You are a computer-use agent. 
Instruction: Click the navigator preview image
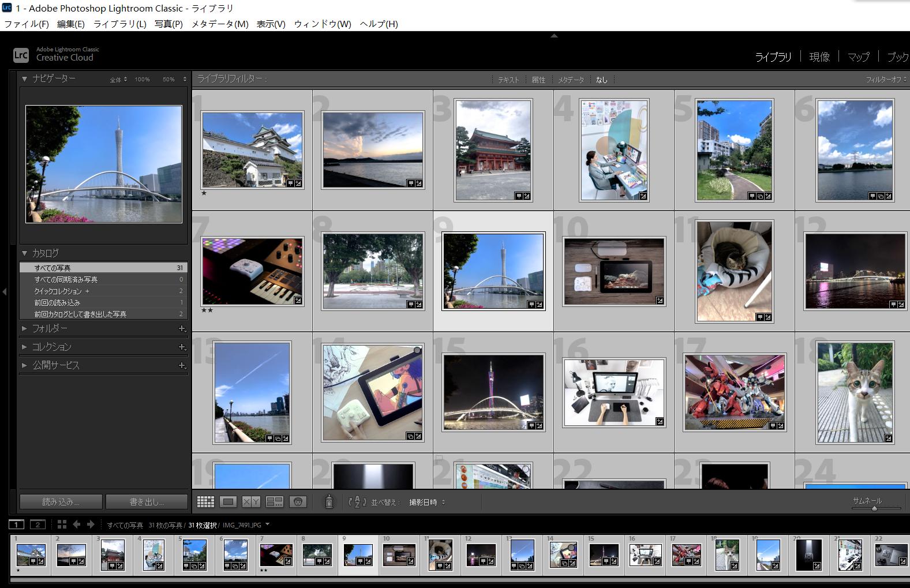pyautogui.click(x=104, y=164)
